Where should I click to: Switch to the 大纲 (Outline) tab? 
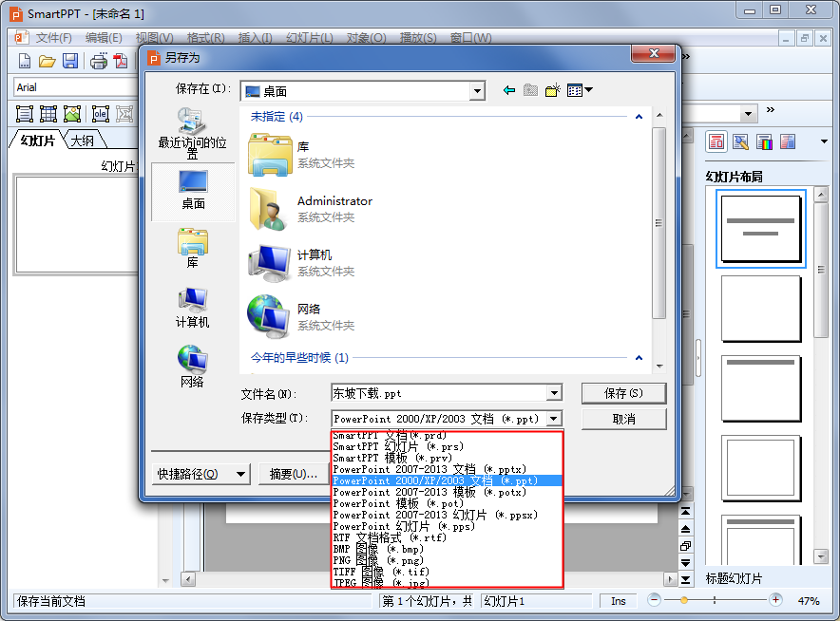click(x=83, y=141)
